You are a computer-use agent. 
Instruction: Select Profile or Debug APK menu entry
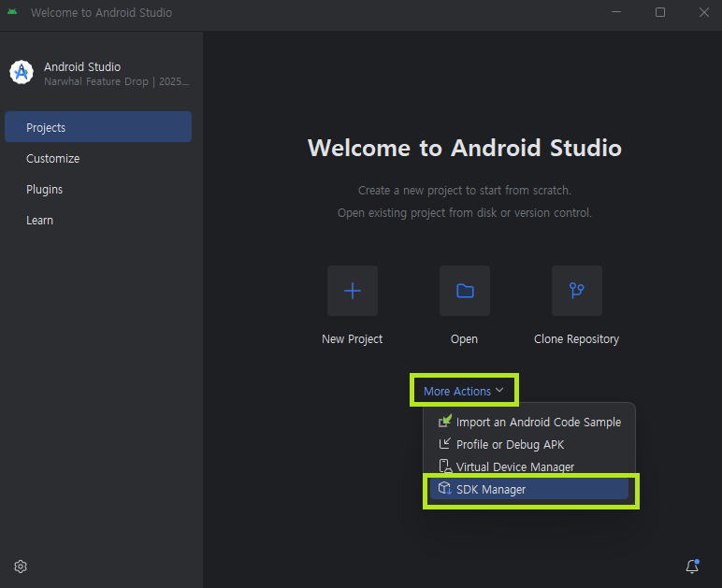[529, 444]
